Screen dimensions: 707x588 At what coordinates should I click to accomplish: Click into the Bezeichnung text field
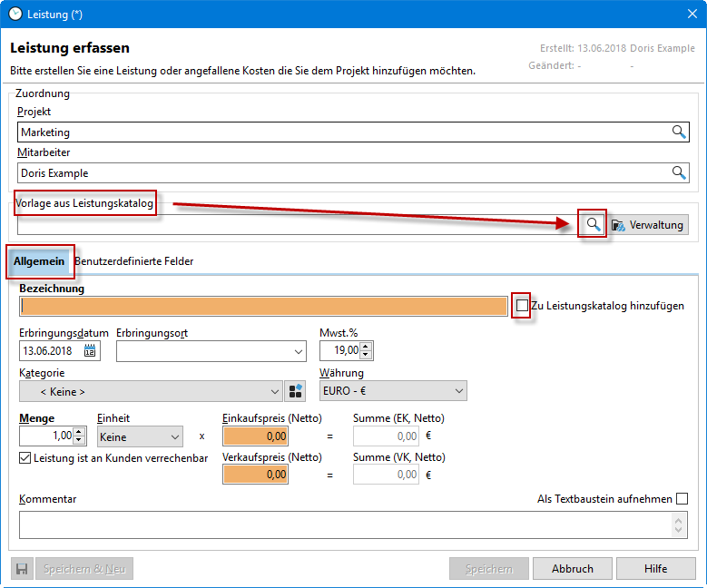click(261, 307)
